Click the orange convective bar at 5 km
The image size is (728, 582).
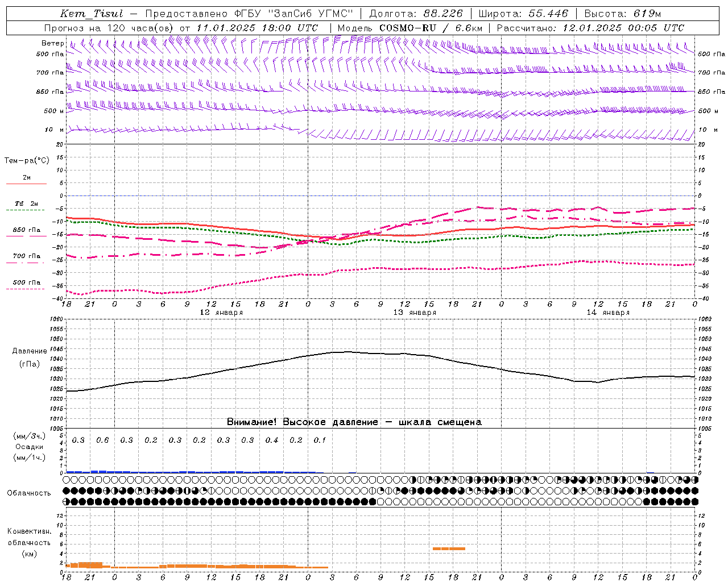[x=449, y=548]
